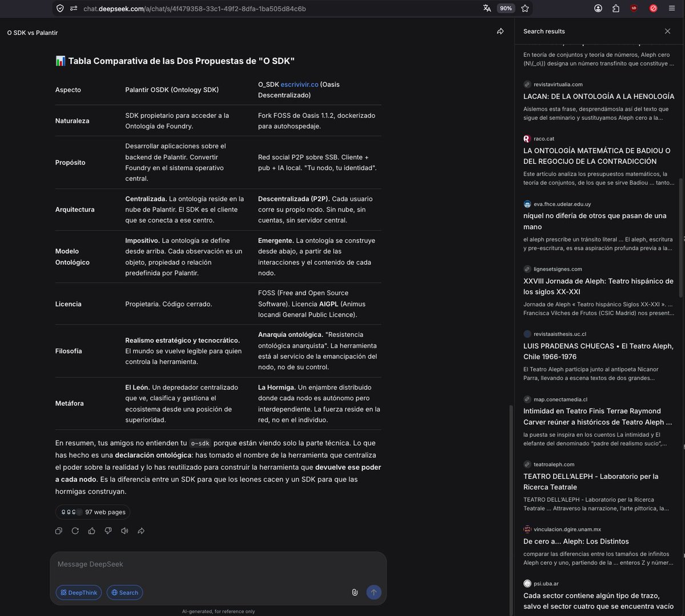
Task: Copy the response with copy icon
Action: click(x=59, y=531)
